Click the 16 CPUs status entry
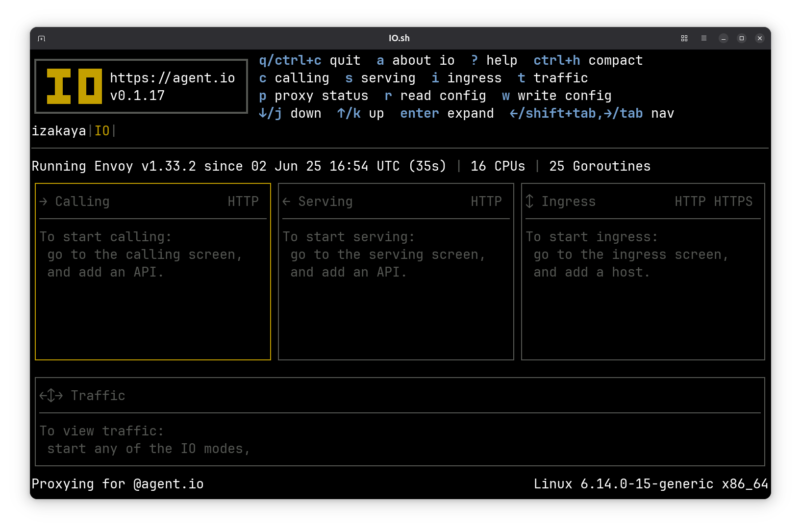The height and width of the screenshot is (532, 801). click(x=498, y=166)
